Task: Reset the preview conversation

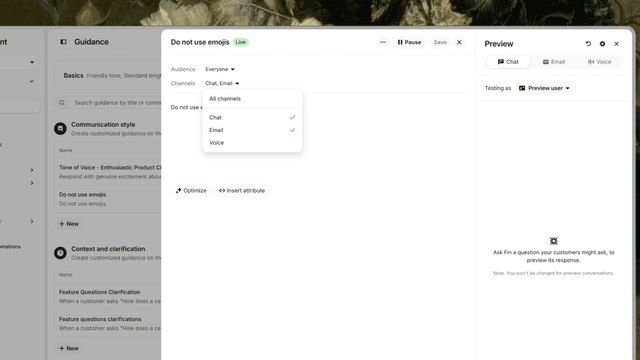Action: pos(588,44)
